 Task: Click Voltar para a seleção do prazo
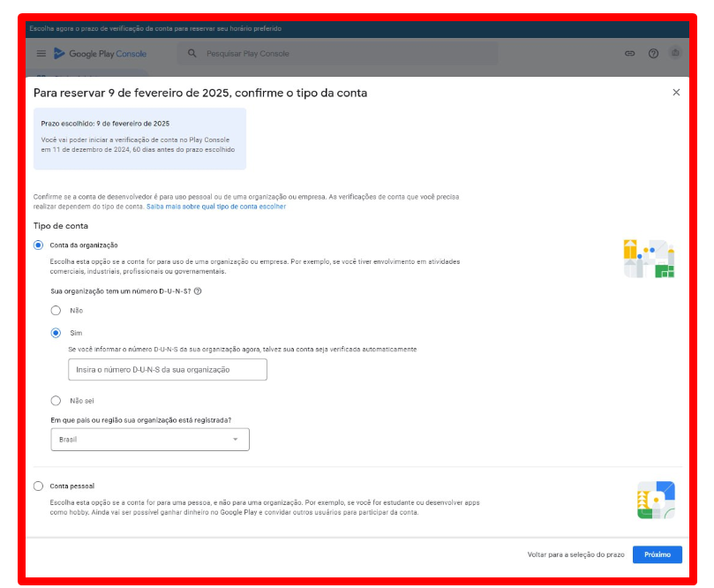click(x=575, y=554)
